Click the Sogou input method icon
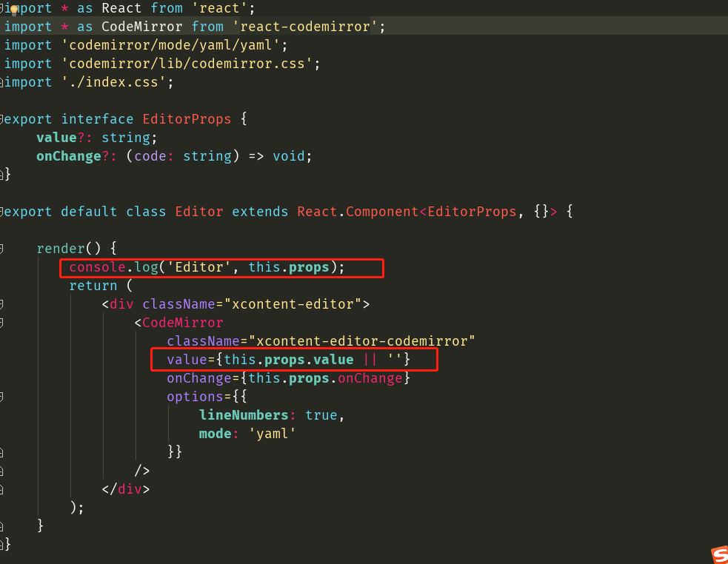The width and height of the screenshot is (728, 564). (719, 555)
